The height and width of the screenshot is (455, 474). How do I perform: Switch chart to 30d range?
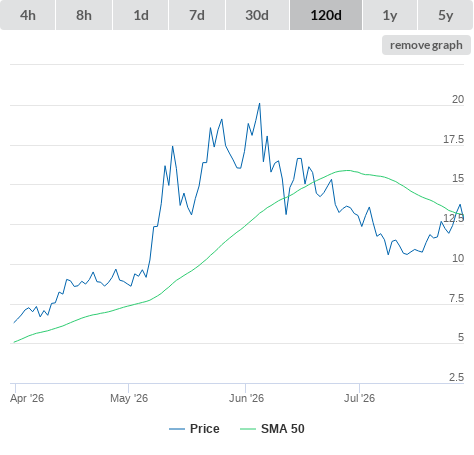[257, 15]
